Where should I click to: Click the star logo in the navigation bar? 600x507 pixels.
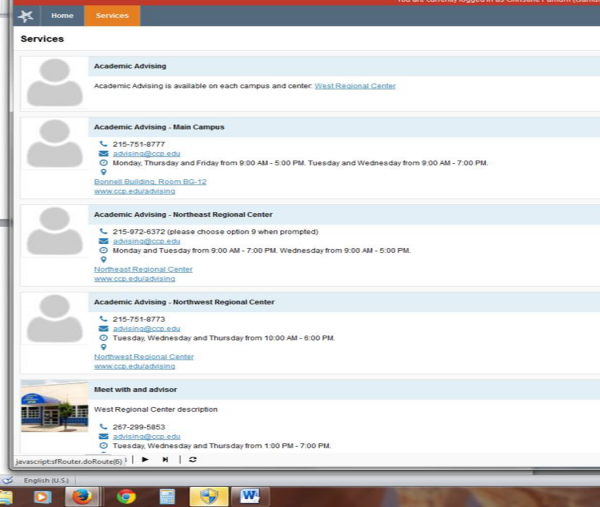tap(26, 16)
